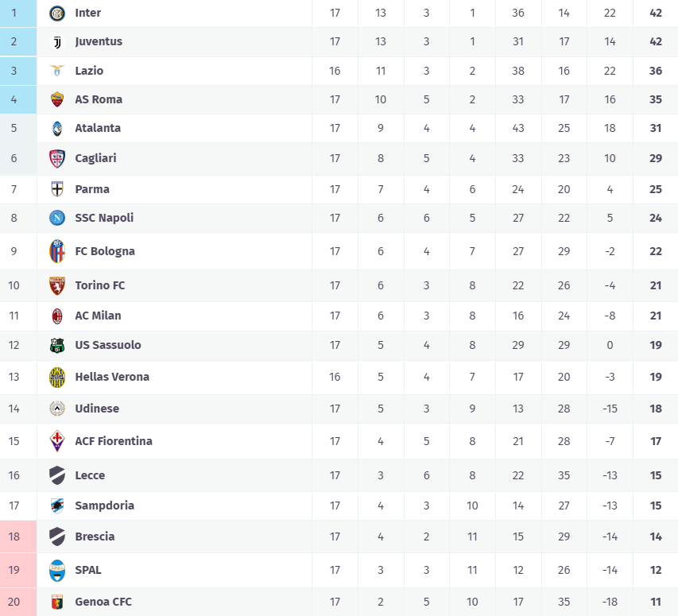The width and height of the screenshot is (678, 616).
Task: Click the AS Roma club crest
Action: pos(56,99)
